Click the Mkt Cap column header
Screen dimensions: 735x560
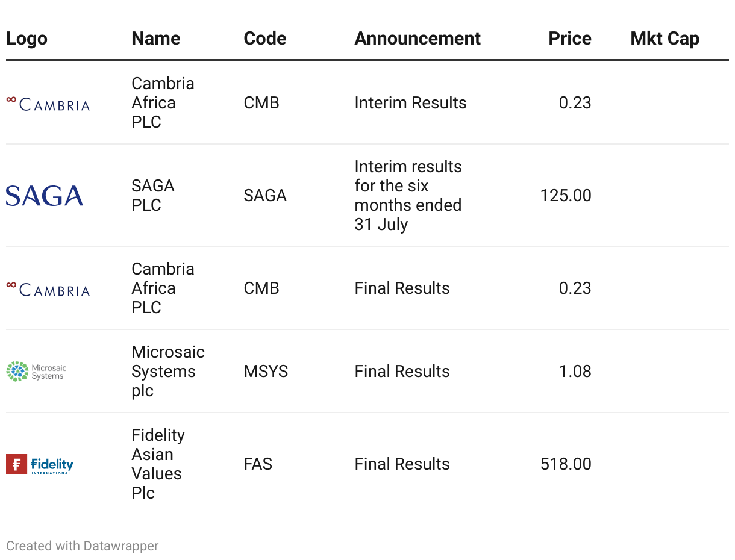(665, 39)
